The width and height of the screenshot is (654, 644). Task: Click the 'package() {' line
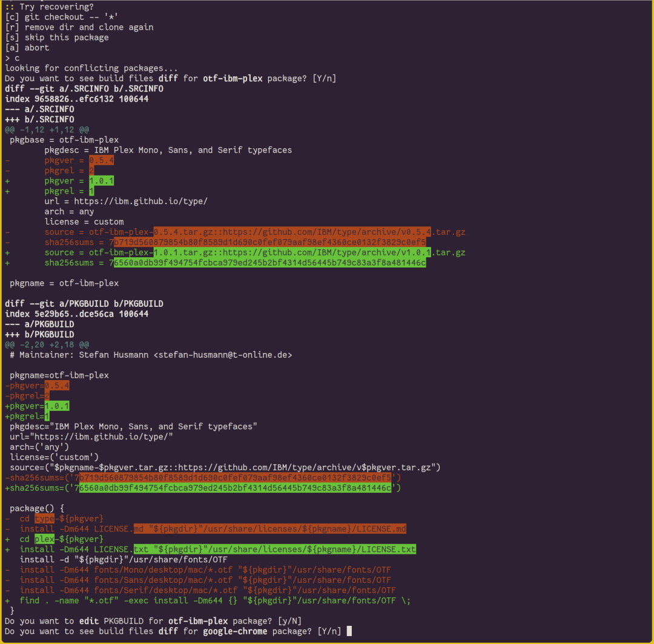pos(37,508)
